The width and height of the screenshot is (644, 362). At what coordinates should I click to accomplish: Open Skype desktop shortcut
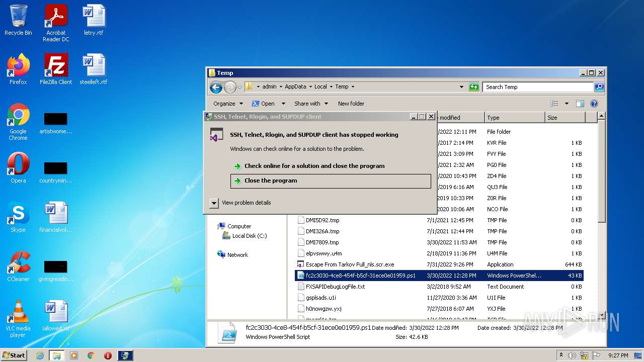pyautogui.click(x=18, y=217)
